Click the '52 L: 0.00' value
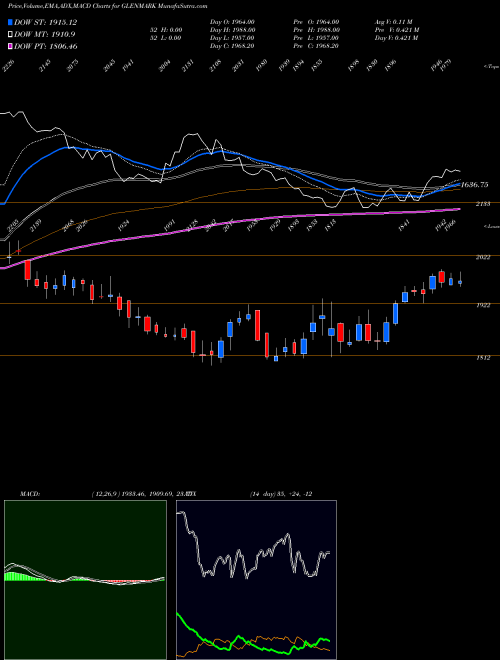This screenshot has width=500, height=660. point(168,38)
